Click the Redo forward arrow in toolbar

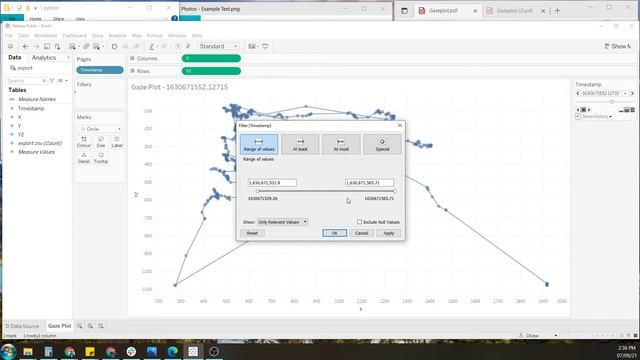(x=36, y=47)
